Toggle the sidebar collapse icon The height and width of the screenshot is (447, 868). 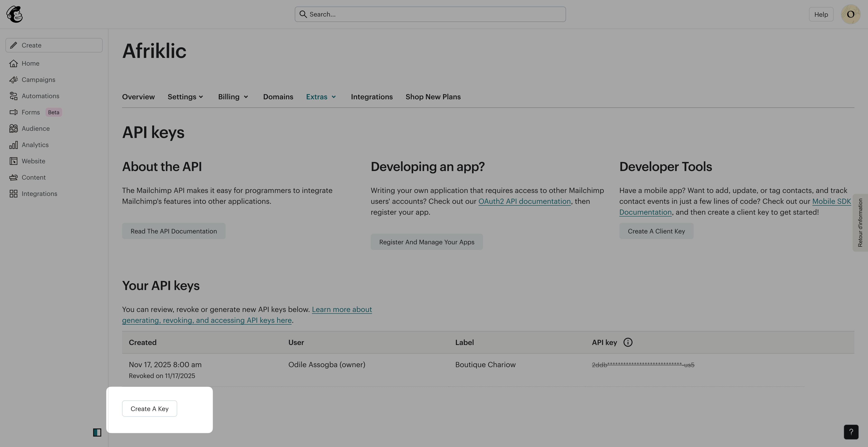point(97,433)
